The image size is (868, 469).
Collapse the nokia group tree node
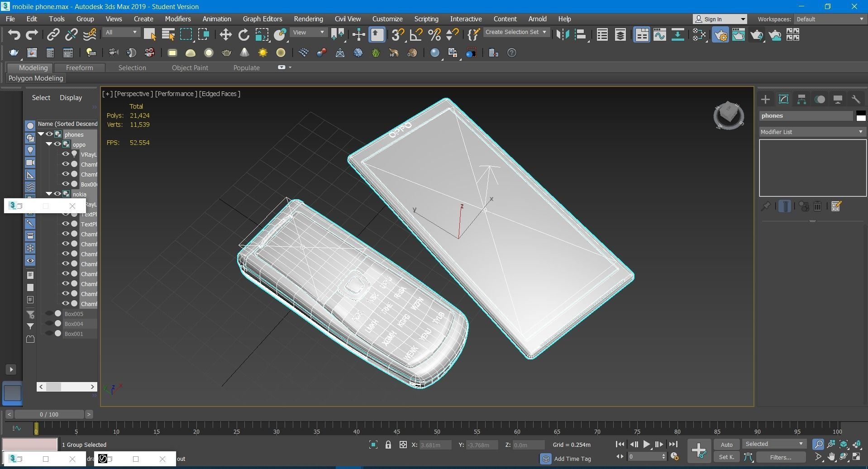49,194
